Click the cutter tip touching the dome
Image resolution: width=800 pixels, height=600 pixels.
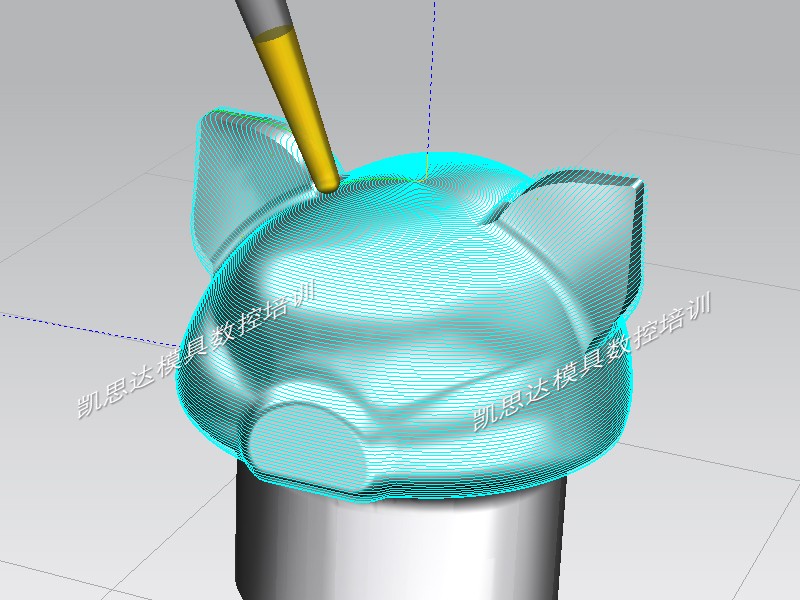tap(326, 183)
